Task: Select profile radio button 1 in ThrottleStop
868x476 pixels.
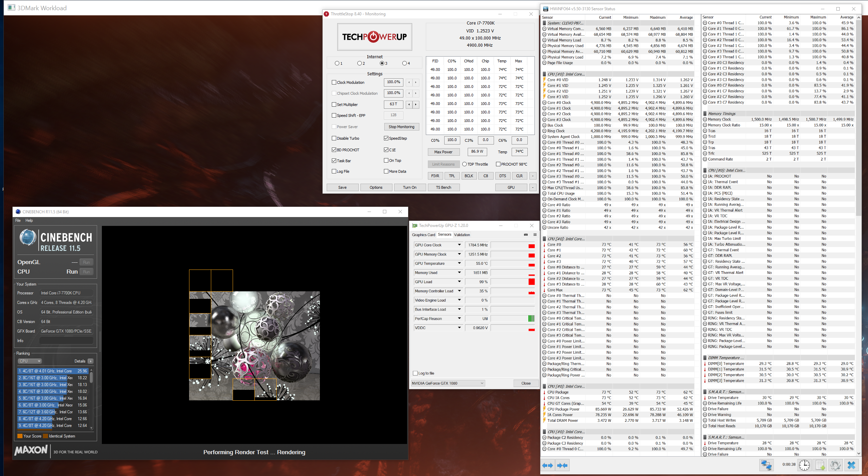Action: coord(337,63)
